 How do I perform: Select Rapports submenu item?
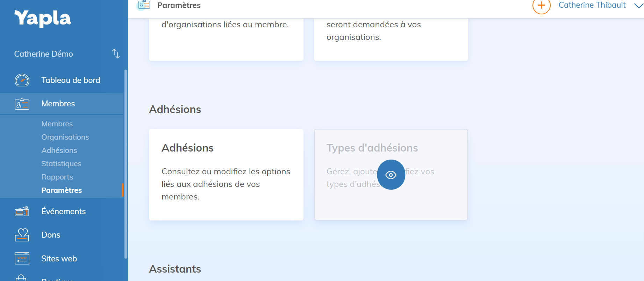point(57,177)
